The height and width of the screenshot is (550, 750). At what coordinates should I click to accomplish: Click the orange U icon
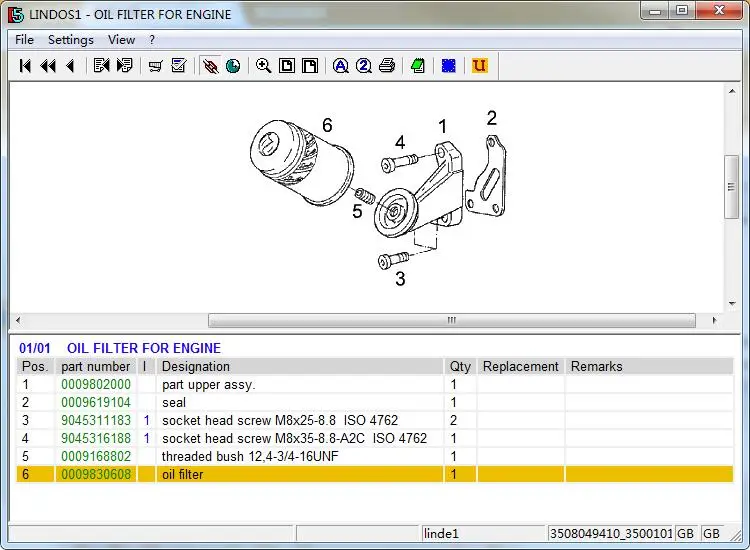click(x=480, y=66)
